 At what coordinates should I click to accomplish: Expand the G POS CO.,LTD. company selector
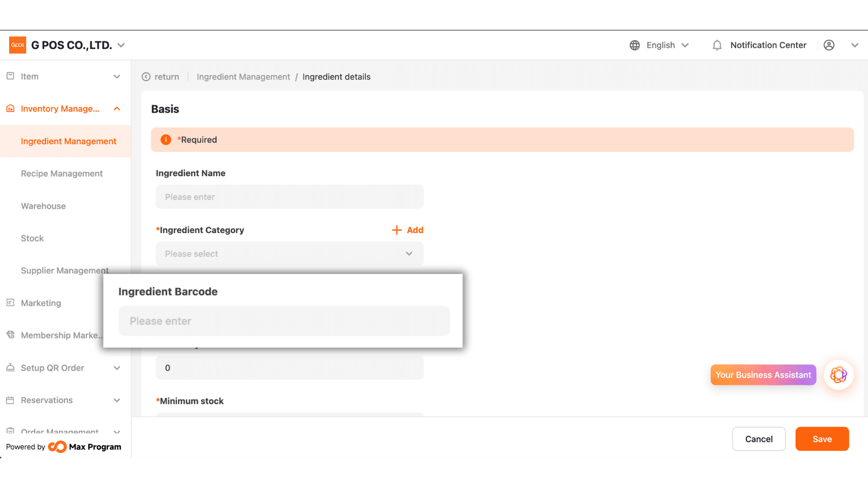point(121,45)
